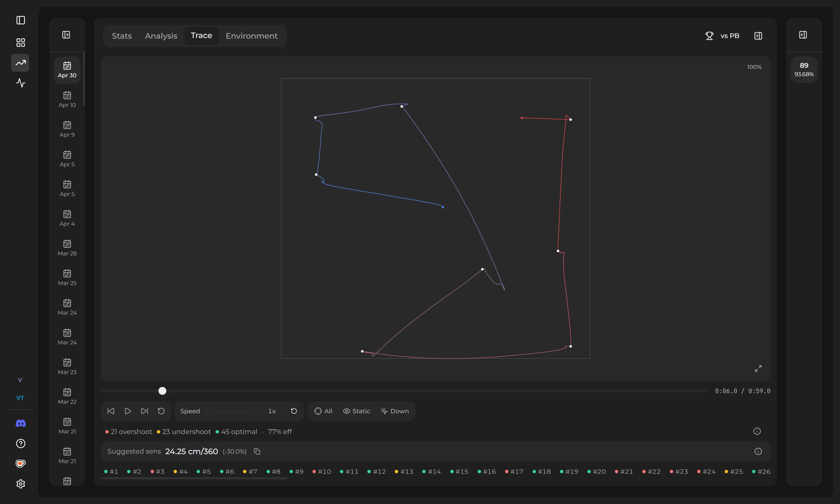Jump to shot #25 marker
840x504 pixels.
[734, 472]
